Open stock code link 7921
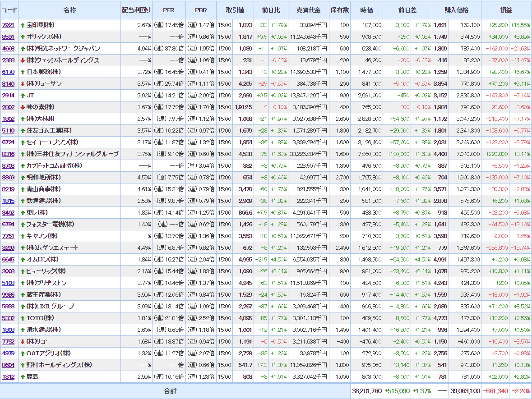 coord(8,25)
